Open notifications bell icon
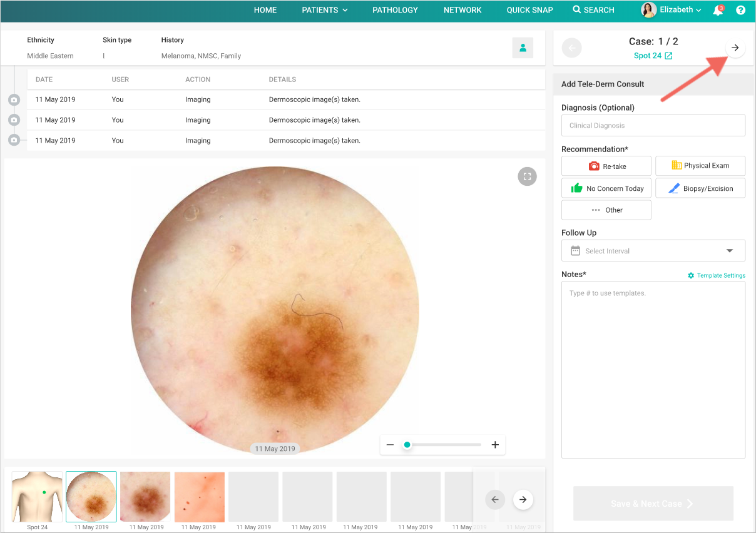Viewport: 756px width, 533px height. coord(718,10)
